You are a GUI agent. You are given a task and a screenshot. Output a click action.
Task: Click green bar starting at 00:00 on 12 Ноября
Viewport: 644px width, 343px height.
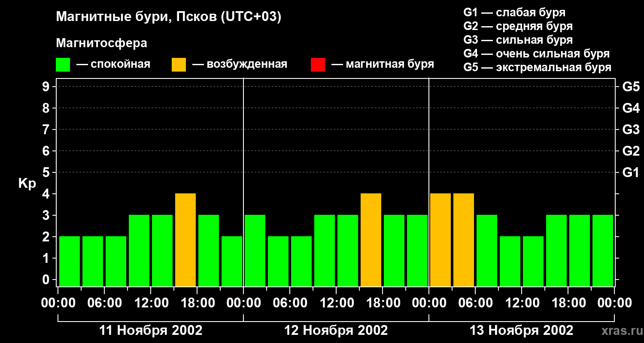pos(255,250)
